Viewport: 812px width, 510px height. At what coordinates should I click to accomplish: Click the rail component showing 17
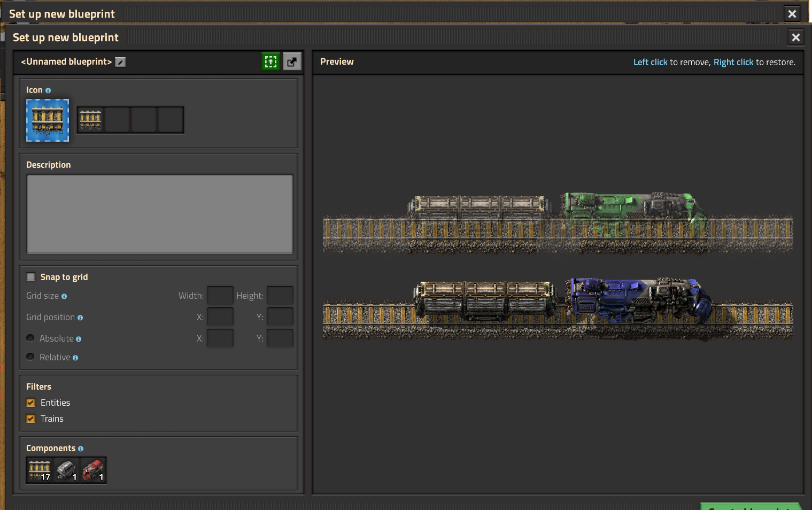click(40, 470)
